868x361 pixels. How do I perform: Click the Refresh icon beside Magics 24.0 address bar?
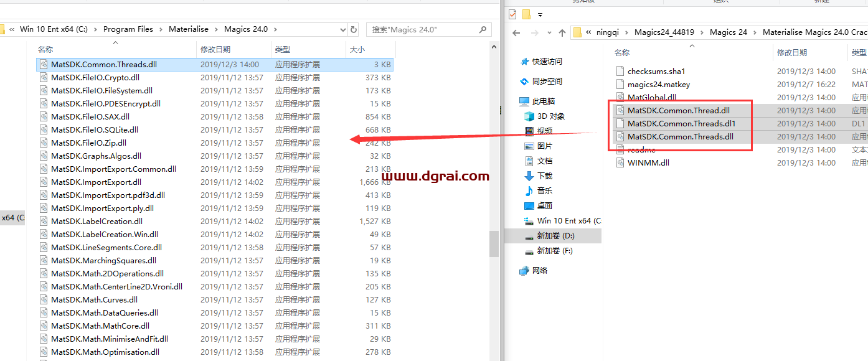click(x=354, y=29)
